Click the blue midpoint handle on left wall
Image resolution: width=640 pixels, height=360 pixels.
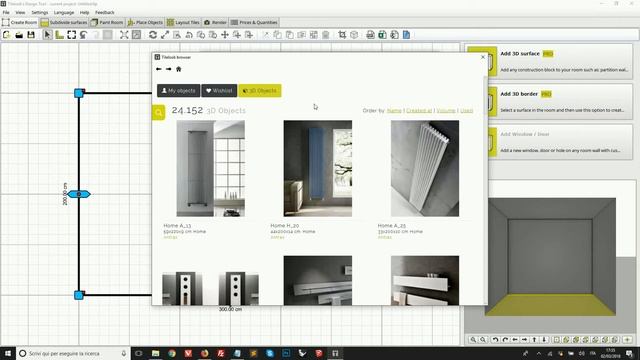pos(79,194)
